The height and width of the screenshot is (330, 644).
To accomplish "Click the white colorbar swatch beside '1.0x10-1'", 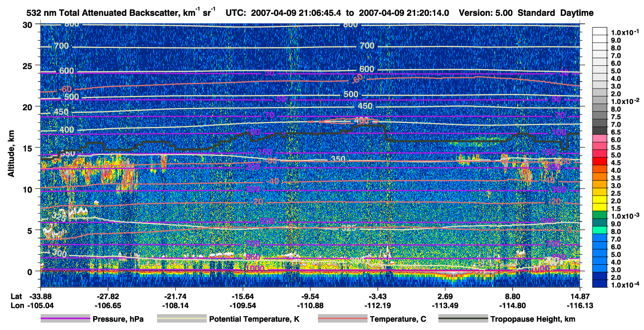I will pos(599,31).
